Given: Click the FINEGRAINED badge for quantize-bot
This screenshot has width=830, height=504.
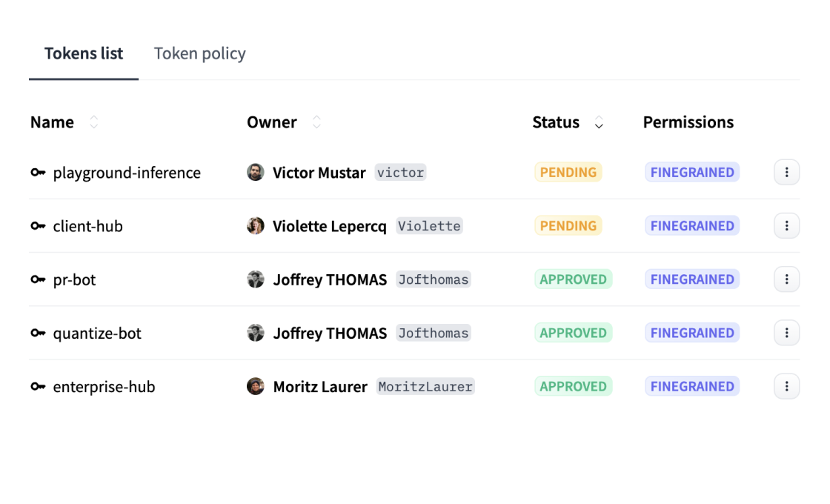Looking at the screenshot, I should [x=691, y=333].
